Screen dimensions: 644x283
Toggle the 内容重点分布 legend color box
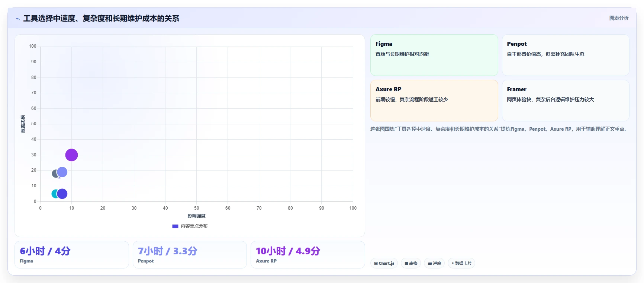click(x=175, y=226)
